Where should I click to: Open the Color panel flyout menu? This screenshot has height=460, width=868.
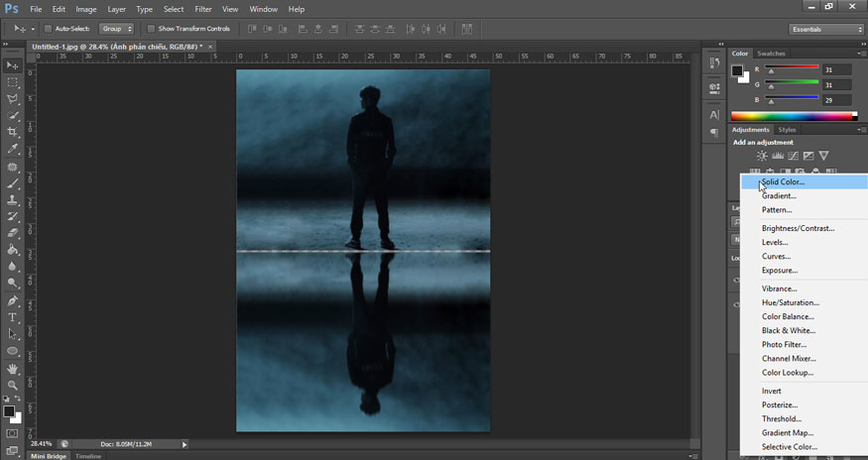tap(861, 54)
